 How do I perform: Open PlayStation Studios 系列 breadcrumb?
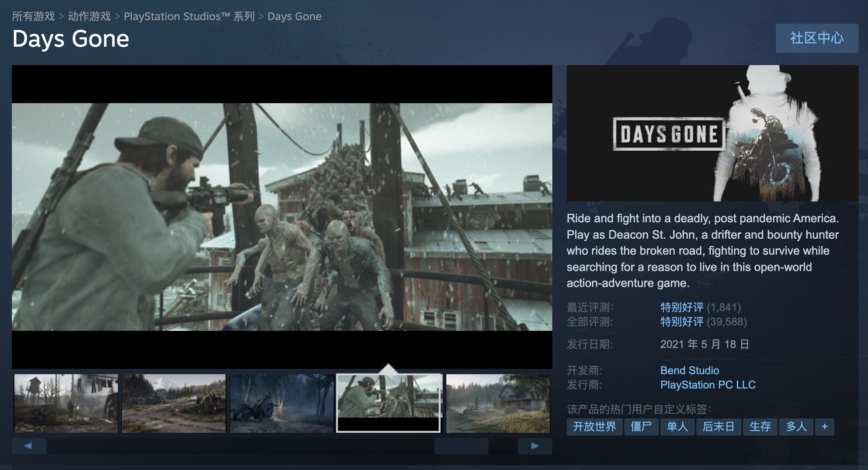tap(189, 16)
